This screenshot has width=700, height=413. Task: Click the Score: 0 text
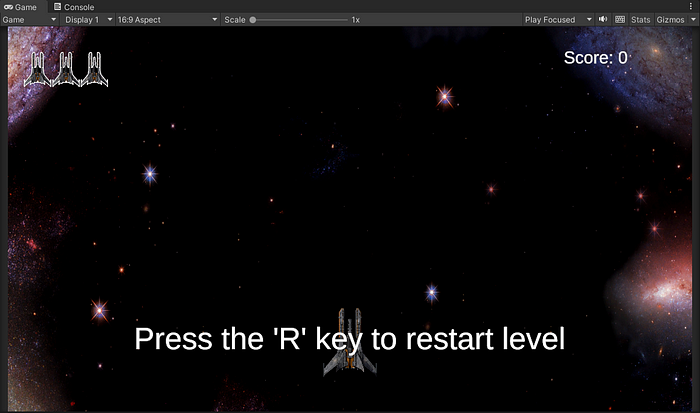596,58
